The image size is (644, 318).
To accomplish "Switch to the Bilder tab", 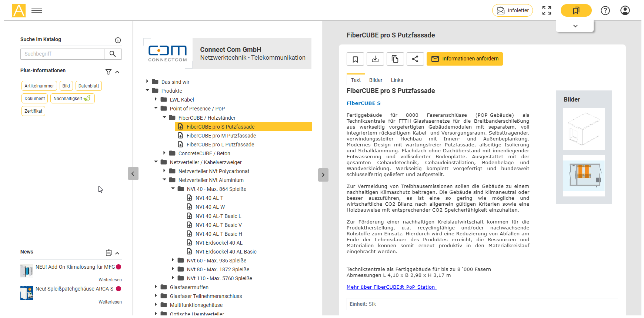I will pos(376,80).
